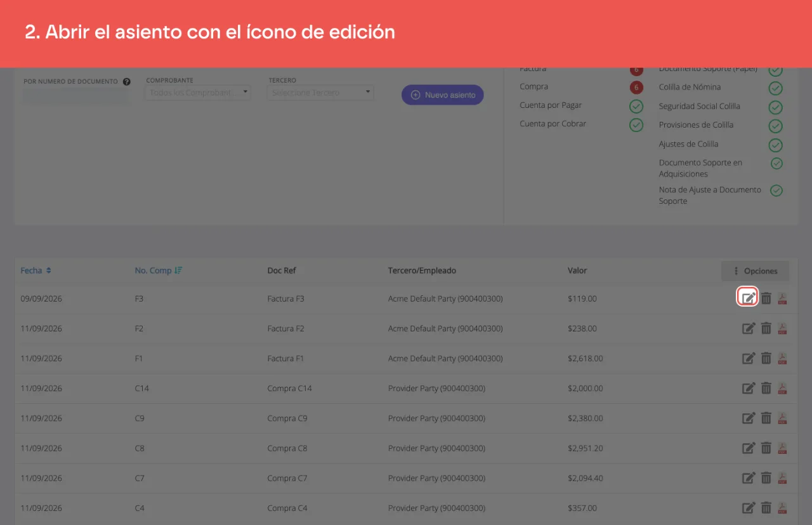The height and width of the screenshot is (525, 812).
Task: Sort table by No. Comp column
Action: pyautogui.click(x=159, y=270)
